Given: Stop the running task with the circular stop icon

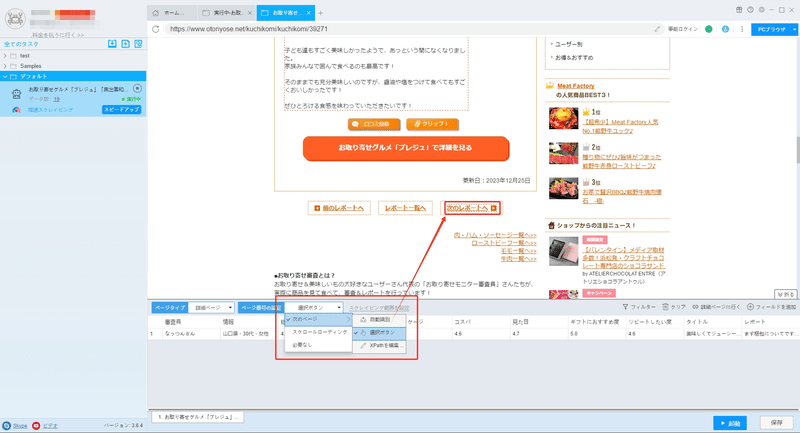Looking at the screenshot, I should pyautogui.click(x=137, y=89).
